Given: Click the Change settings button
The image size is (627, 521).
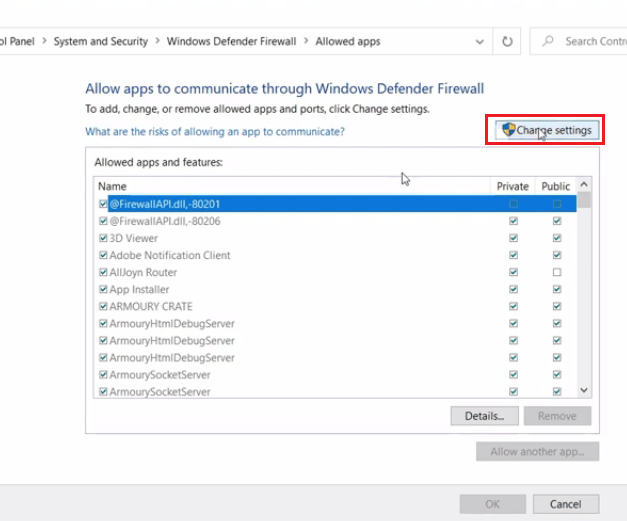Looking at the screenshot, I should point(547,130).
